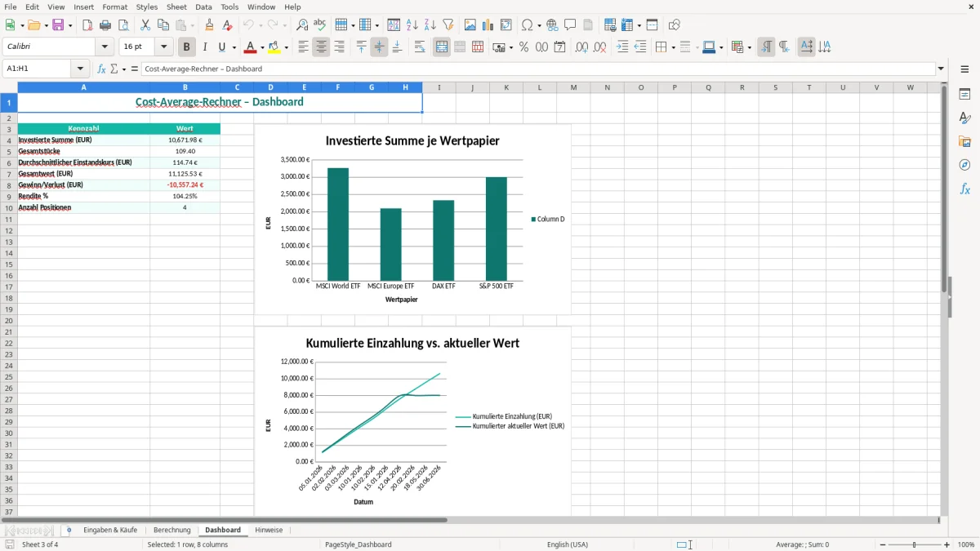Switch to the Eingaben & Käufe tab
The height and width of the screenshot is (551, 980).
coord(110,531)
